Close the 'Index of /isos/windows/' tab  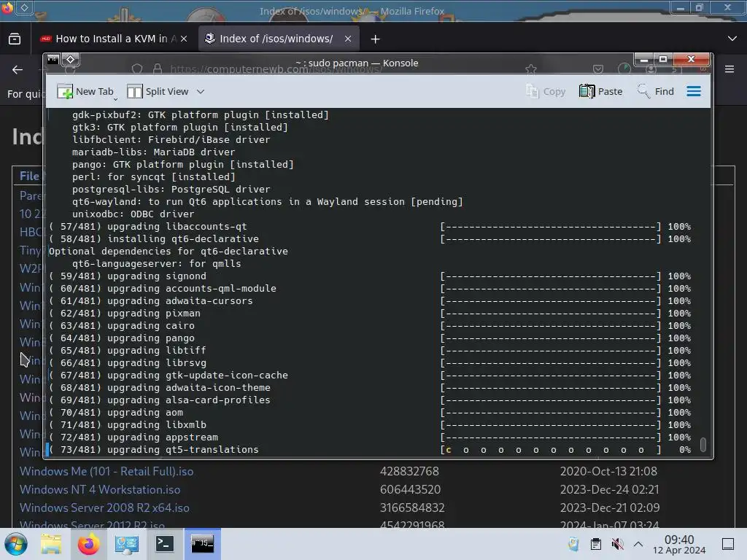tap(348, 39)
